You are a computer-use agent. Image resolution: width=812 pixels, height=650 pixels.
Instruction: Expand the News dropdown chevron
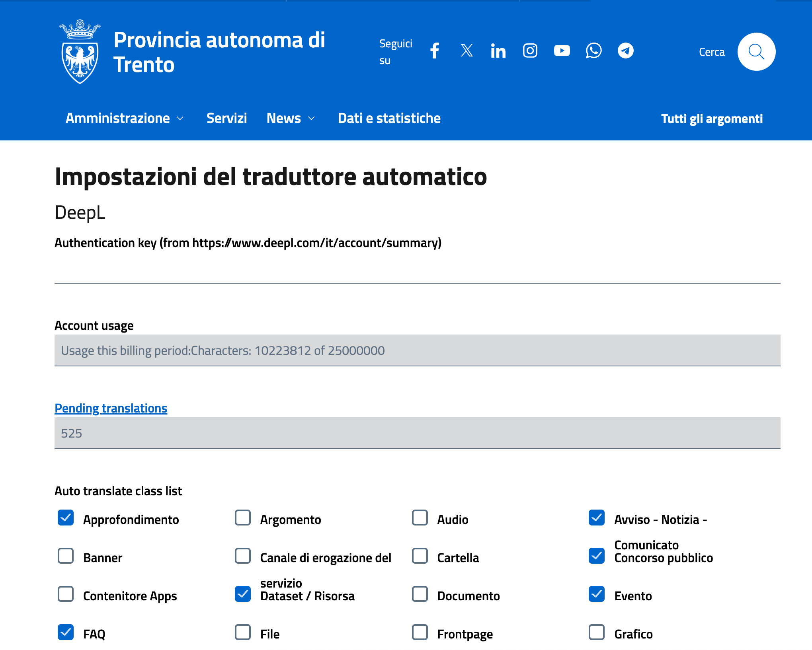pyautogui.click(x=312, y=119)
